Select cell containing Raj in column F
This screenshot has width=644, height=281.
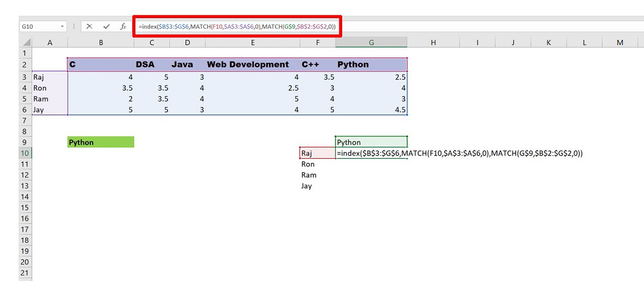317,153
